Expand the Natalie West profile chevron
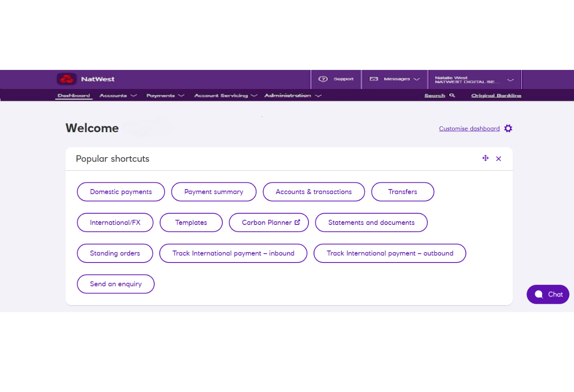574x392 pixels. pos(510,80)
